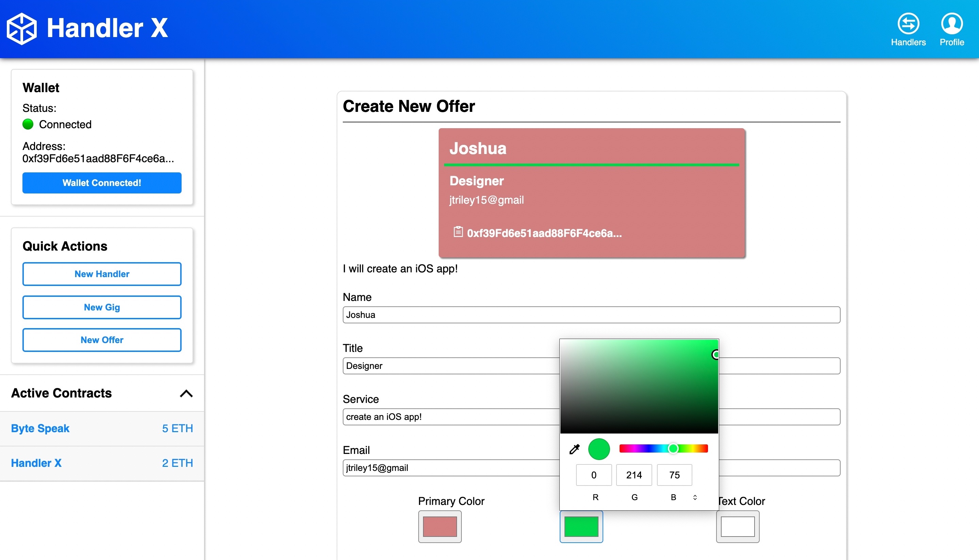Click the New Handler button

point(102,274)
